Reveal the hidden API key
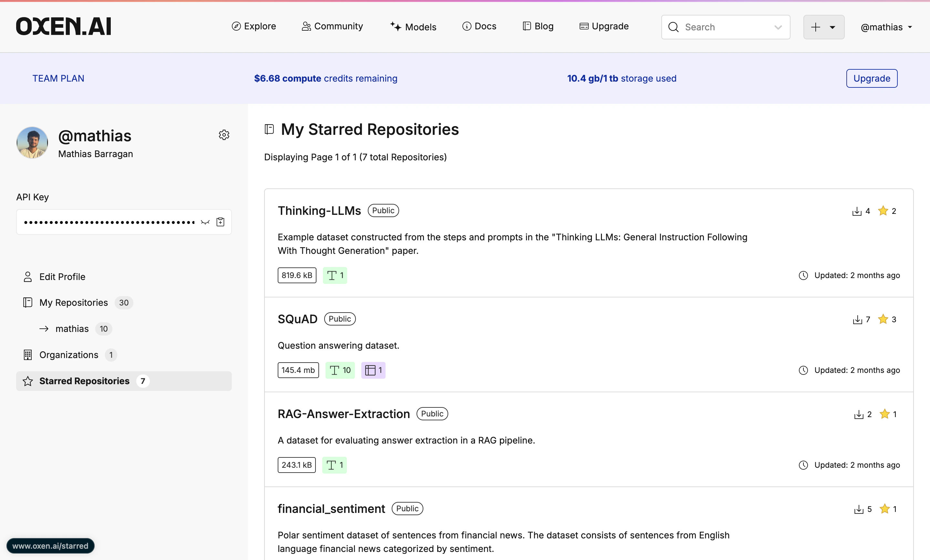This screenshot has height=560, width=930. (205, 222)
